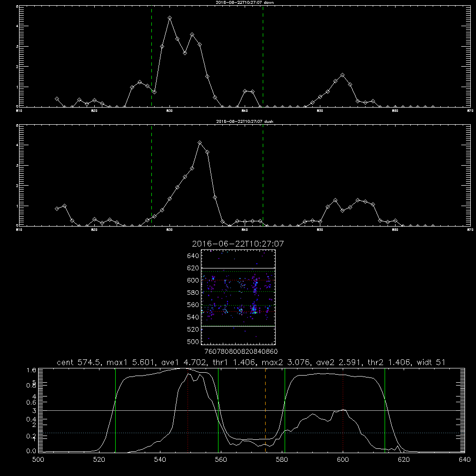This screenshot has height=476, width=476.
Task: Click the dawn plot's small peak diamond near 853
Action: [x=343, y=75]
